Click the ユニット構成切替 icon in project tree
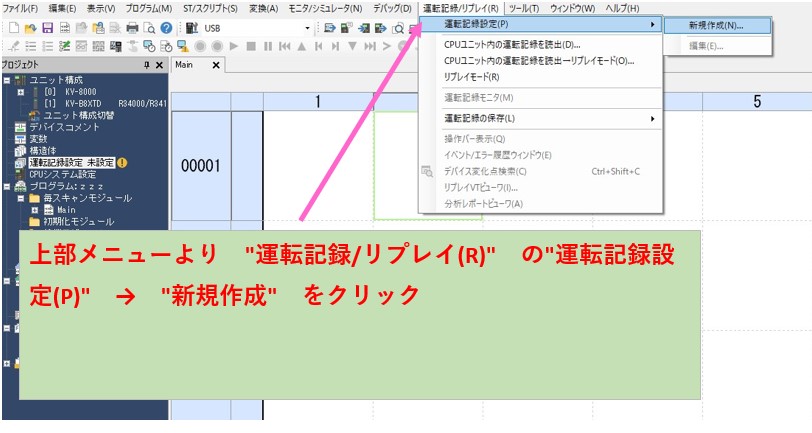The height and width of the screenshot is (433, 812). coord(35,115)
